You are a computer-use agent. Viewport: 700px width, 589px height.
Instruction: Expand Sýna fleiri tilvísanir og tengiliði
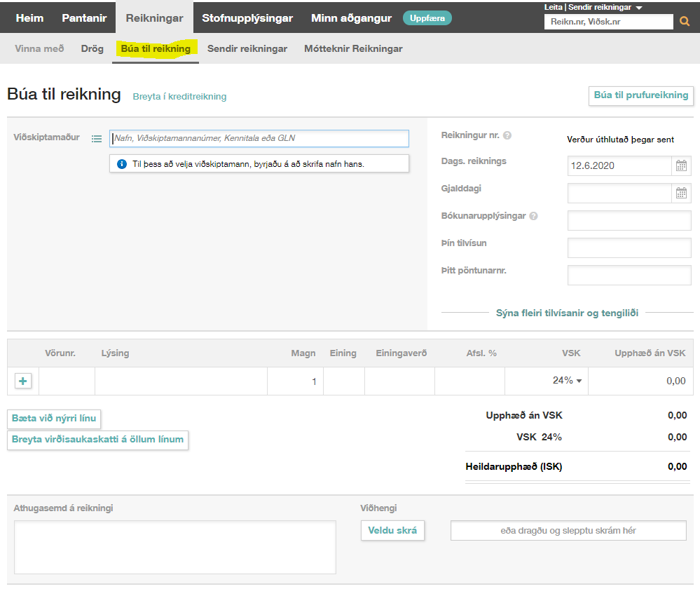(567, 313)
